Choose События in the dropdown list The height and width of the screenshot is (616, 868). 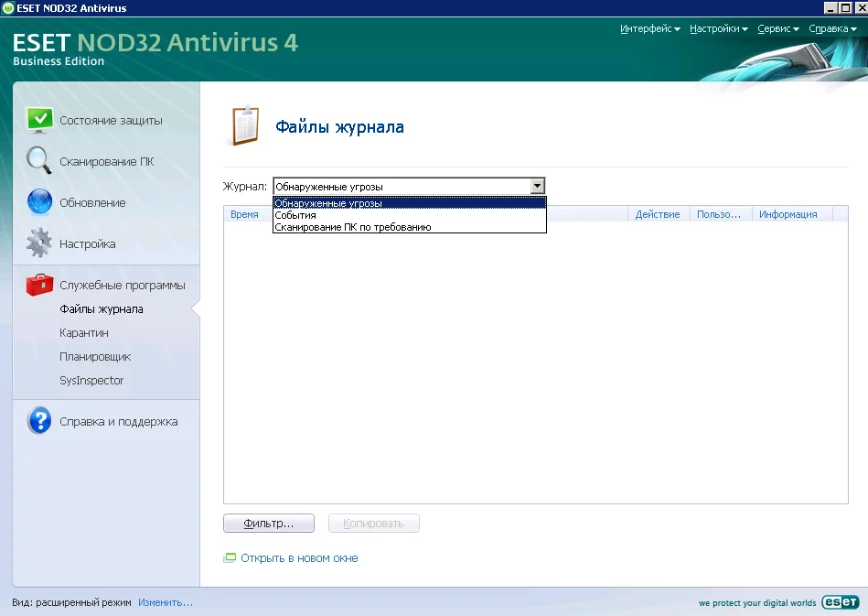point(410,215)
